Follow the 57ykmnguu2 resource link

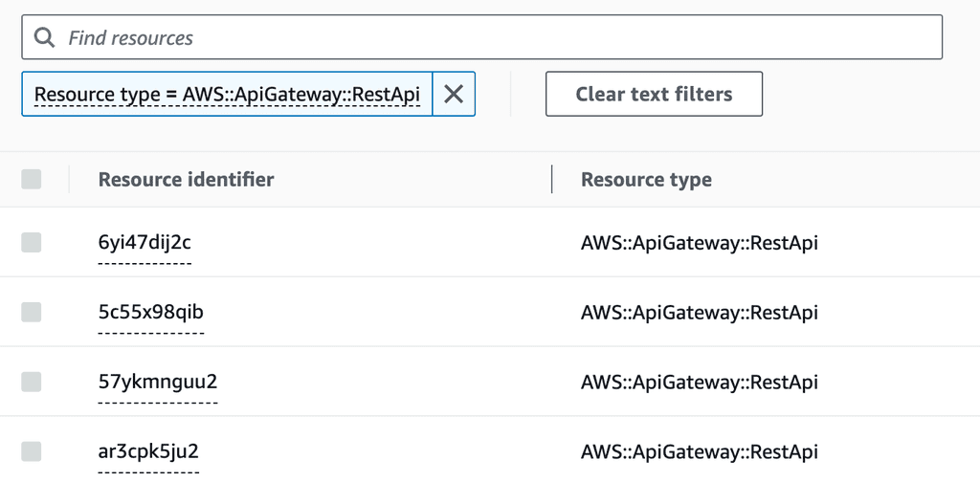(x=158, y=382)
